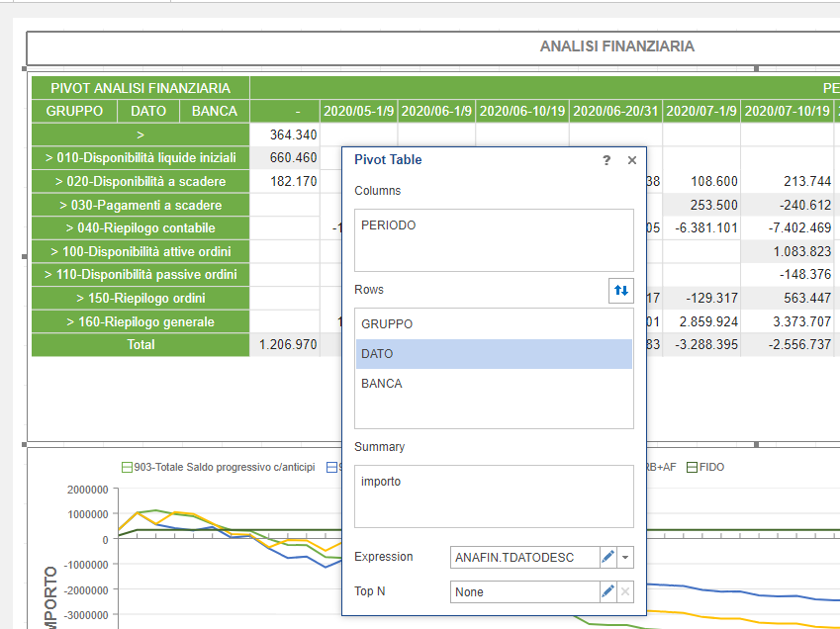840x629 pixels.
Task: Select importo in Summary box
Action: (x=381, y=482)
